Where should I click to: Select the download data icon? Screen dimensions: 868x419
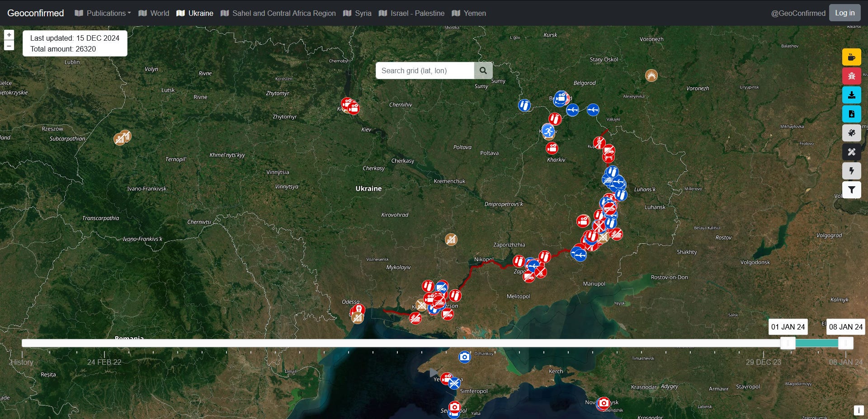point(852,95)
